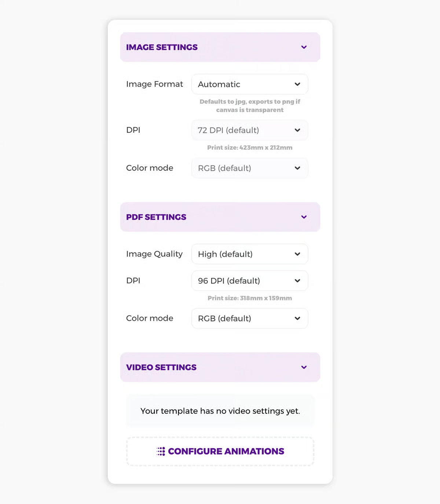
Task: Click the arrow icon in Image Quality selector
Action: [x=297, y=254]
